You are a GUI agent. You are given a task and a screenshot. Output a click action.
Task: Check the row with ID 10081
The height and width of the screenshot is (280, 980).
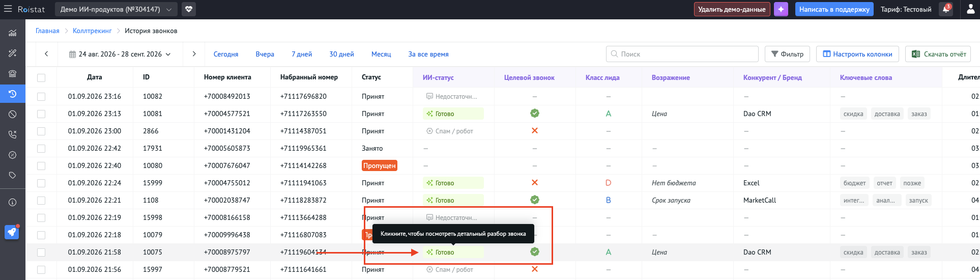coord(41,114)
